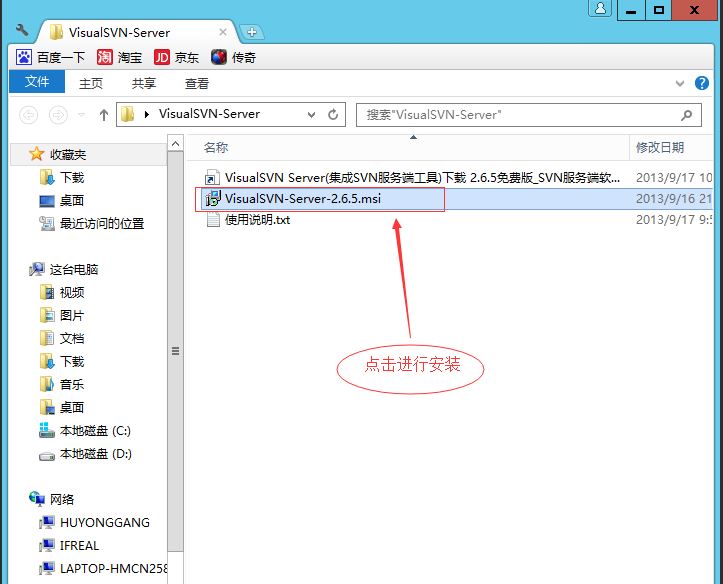Go forward with the forward arrow
Viewport: 723px width, 584px height.
point(58,114)
